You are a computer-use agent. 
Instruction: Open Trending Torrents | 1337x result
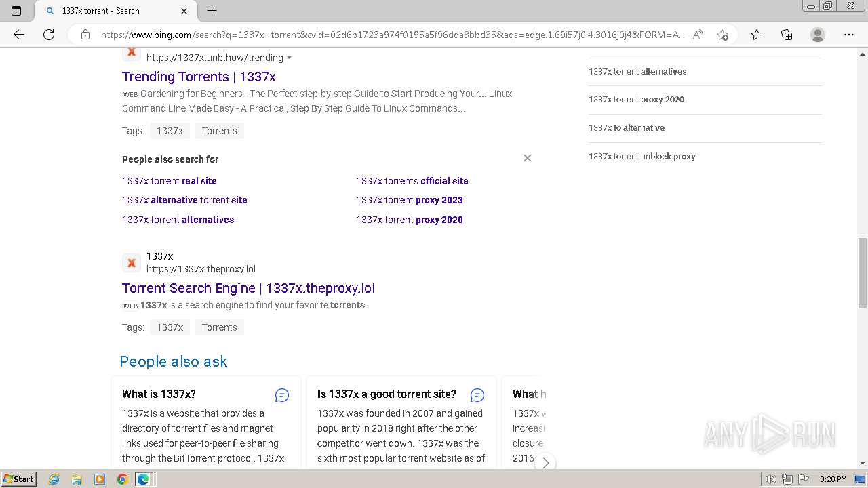coord(199,77)
